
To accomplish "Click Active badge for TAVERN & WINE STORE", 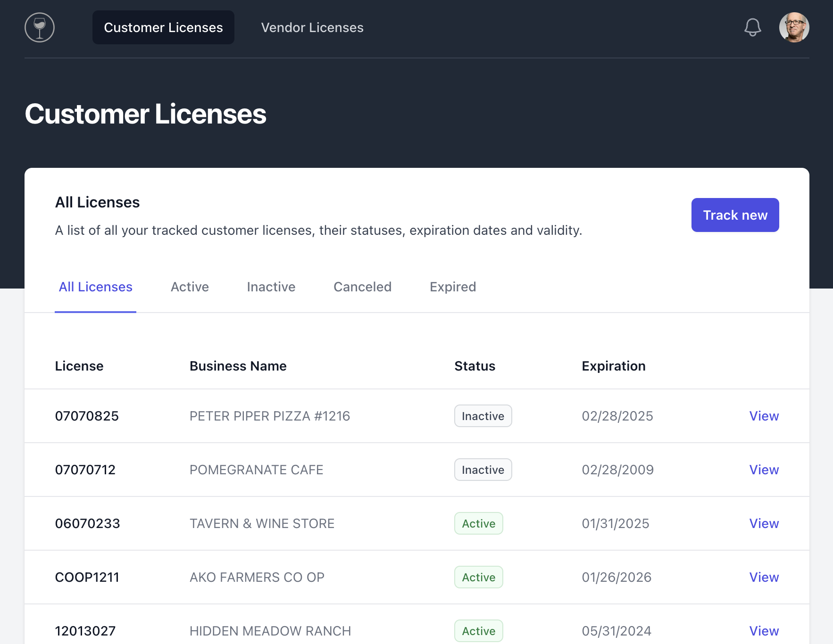I will pos(479,523).
